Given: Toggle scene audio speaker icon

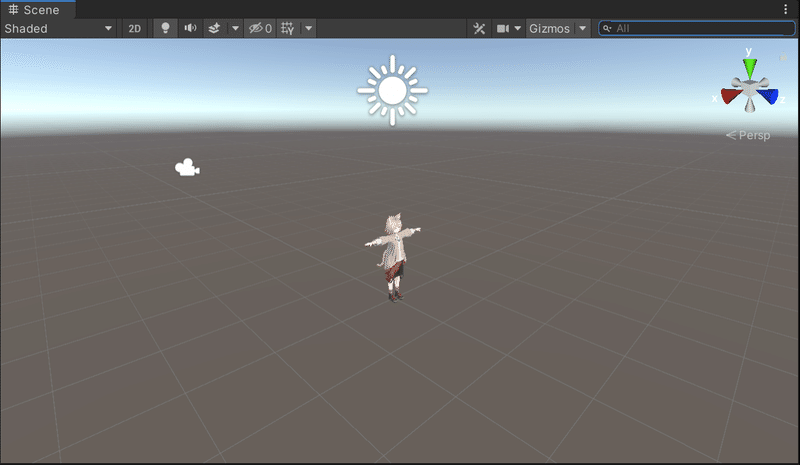Looking at the screenshot, I should [190, 29].
